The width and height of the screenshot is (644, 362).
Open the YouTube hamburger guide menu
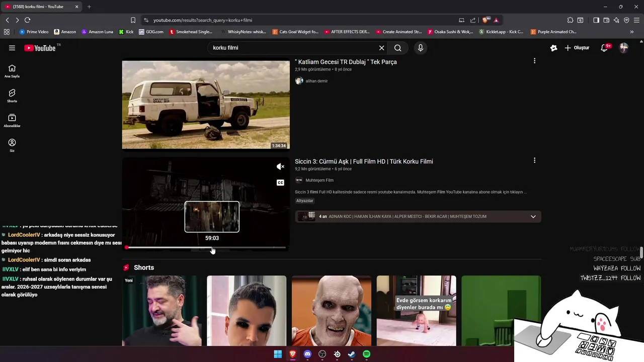click(12, 48)
